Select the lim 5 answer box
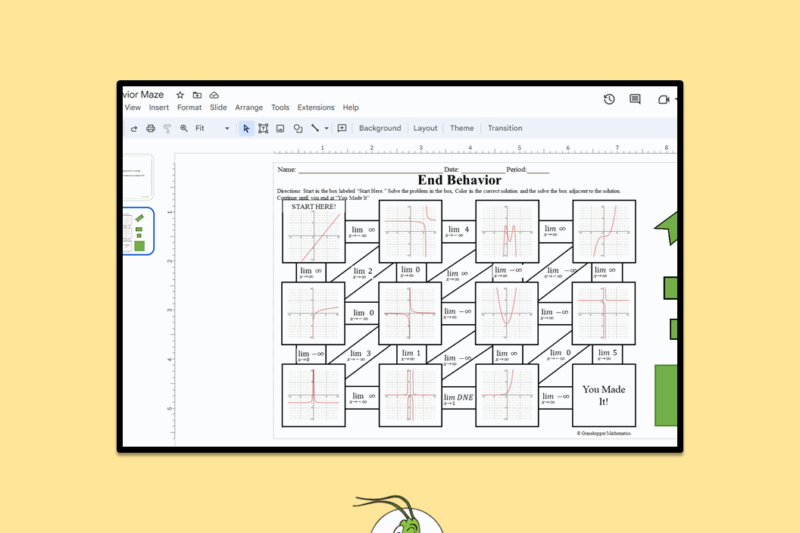This screenshot has height=533, width=800. 607,354
